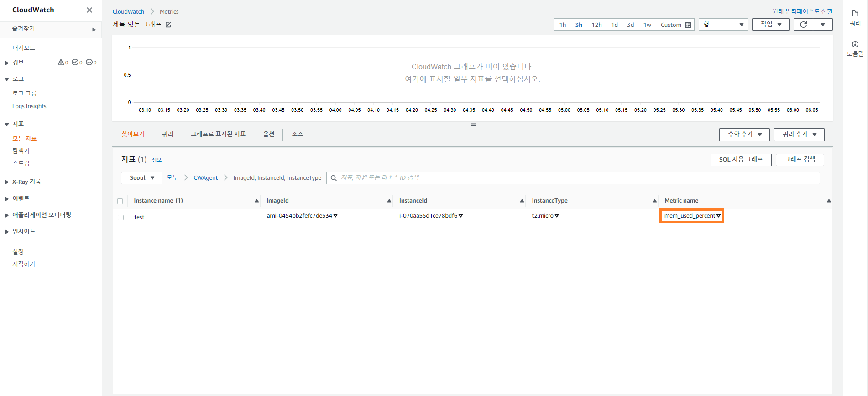Go to CloudWatch breadcrumb link
Viewport: 868px width, 396px height.
128,12
